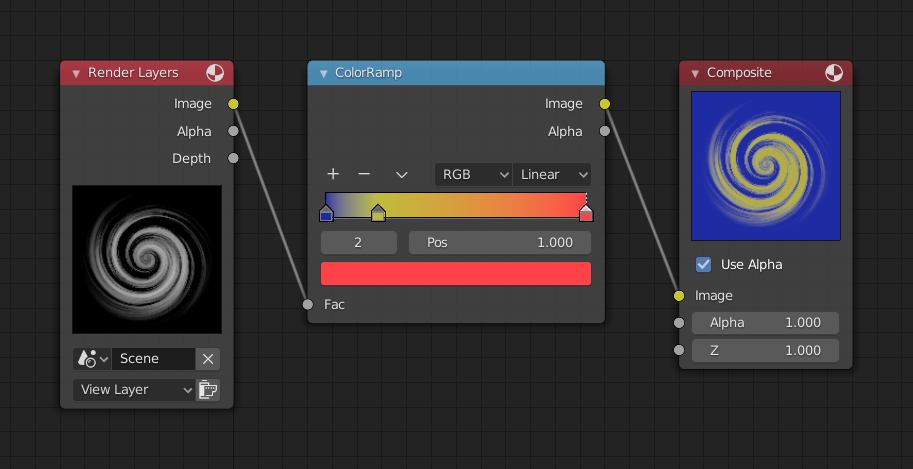Image resolution: width=913 pixels, height=469 pixels.
Task: Click the Composite Z input socket
Action: [679, 350]
